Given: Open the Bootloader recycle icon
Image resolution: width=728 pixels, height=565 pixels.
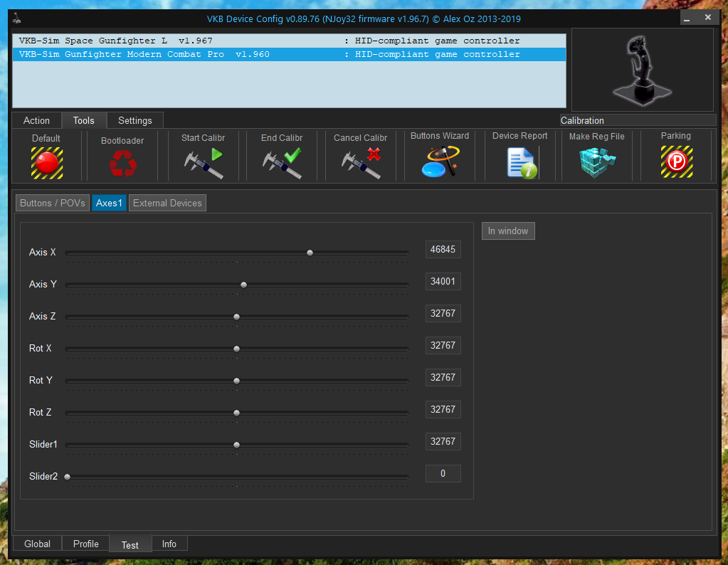Looking at the screenshot, I should (122, 164).
